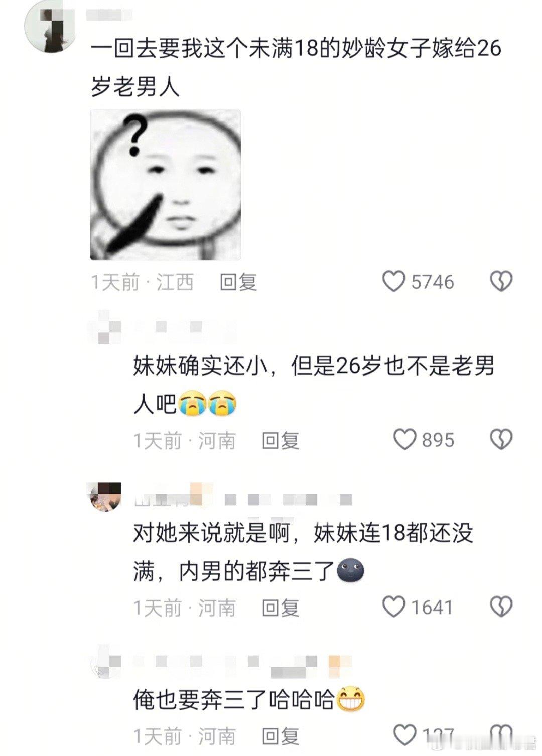The height and width of the screenshot is (756, 542).
Task: Open avatar of the 对她来说就是啊 commenter
Action: tap(105, 496)
